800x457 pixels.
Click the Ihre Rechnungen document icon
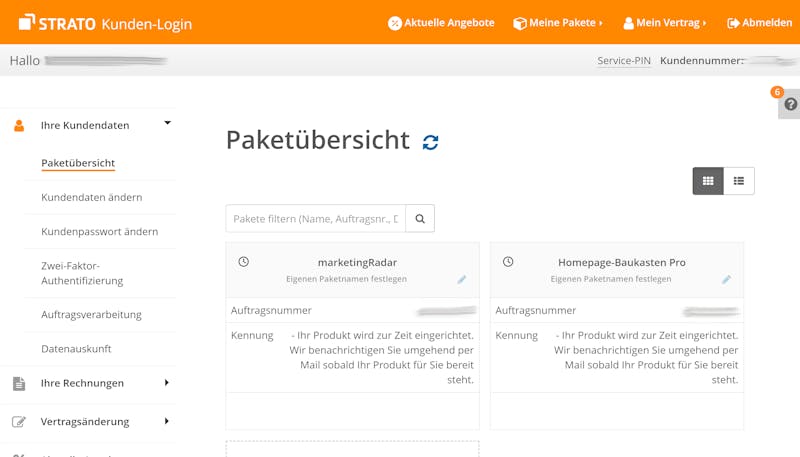pyautogui.click(x=19, y=384)
